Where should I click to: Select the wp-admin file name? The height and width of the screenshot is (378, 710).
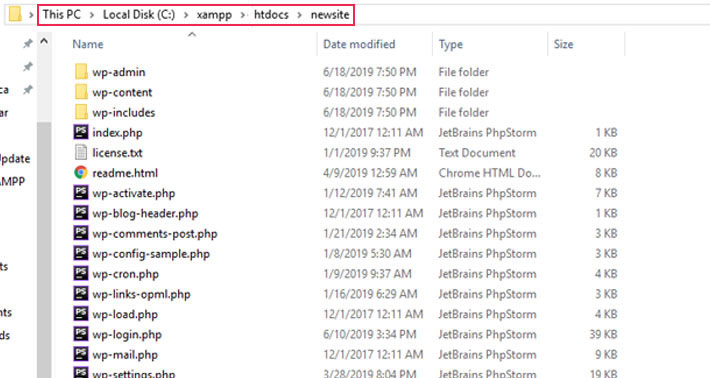(x=119, y=72)
